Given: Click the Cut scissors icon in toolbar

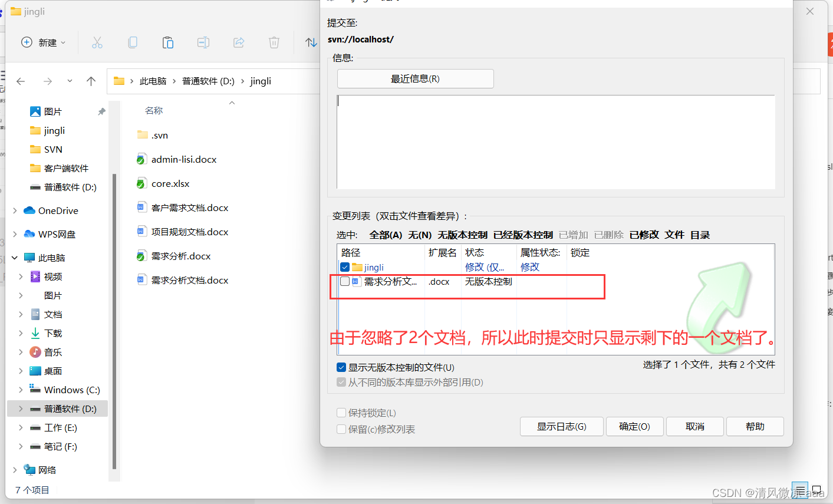Looking at the screenshot, I should [x=97, y=42].
